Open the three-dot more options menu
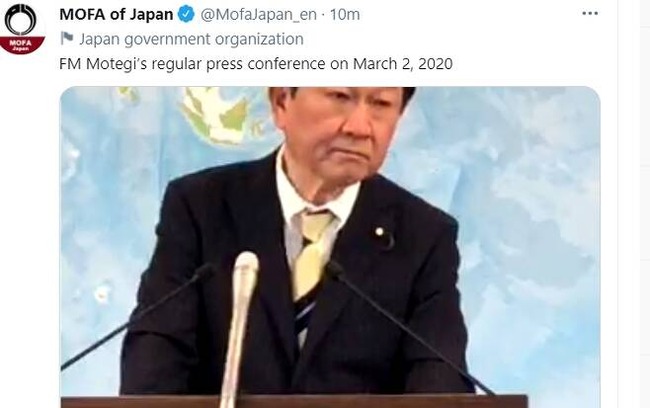The width and height of the screenshot is (650, 408). point(589,14)
